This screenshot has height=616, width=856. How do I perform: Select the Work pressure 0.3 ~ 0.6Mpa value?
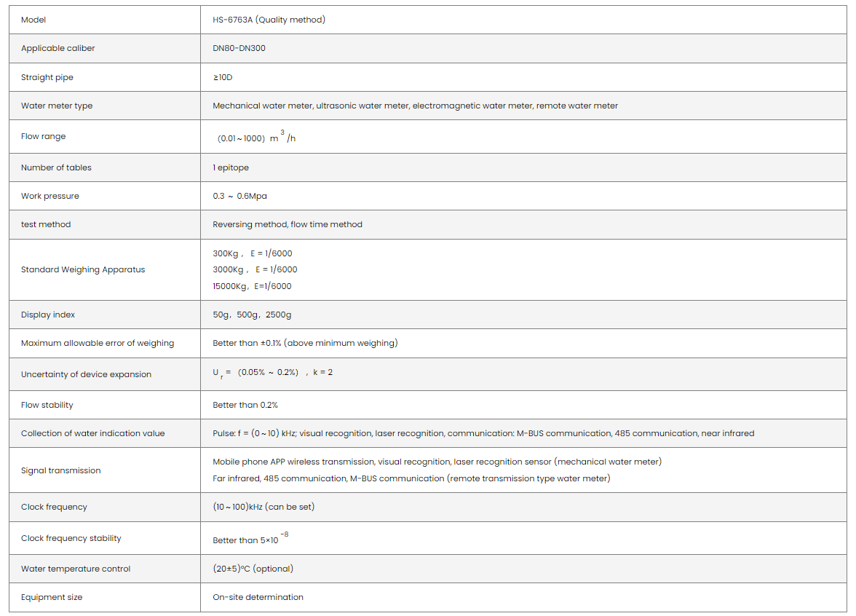pyautogui.click(x=239, y=196)
